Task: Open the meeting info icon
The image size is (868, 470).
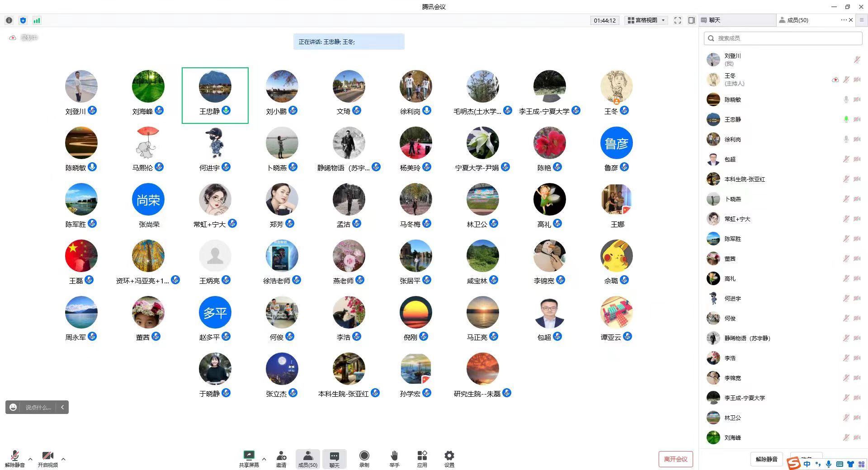Action: 9,20
